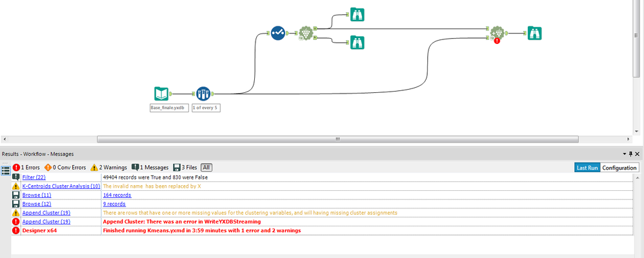The width and height of the screenshot is (644, 258).
Task: Select the blue Filter tool on canvas
Action: click(277, 33)
